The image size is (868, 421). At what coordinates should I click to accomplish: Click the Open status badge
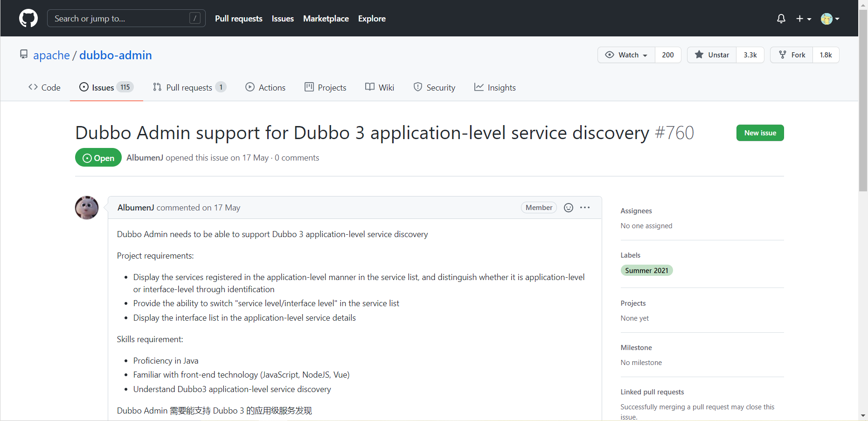98,158
